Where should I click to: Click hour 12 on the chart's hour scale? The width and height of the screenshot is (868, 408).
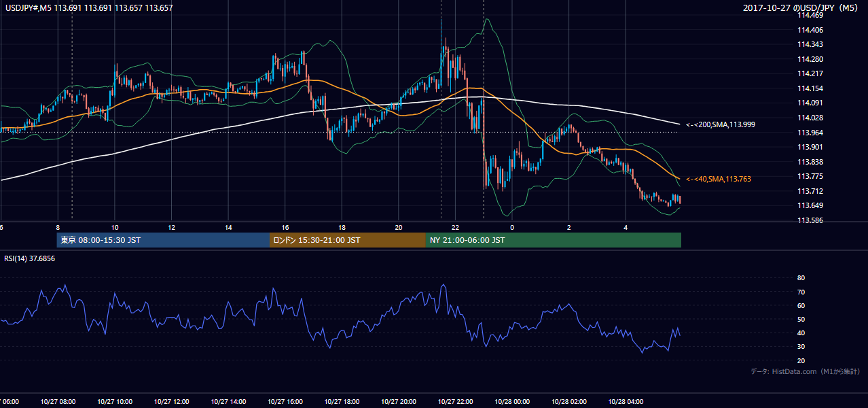[171, 227]
